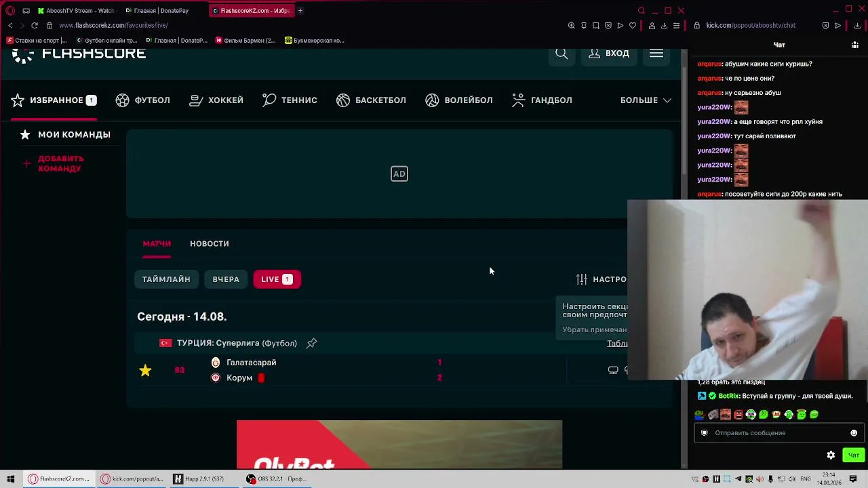Open the chat emoji picker

point(854,433)
